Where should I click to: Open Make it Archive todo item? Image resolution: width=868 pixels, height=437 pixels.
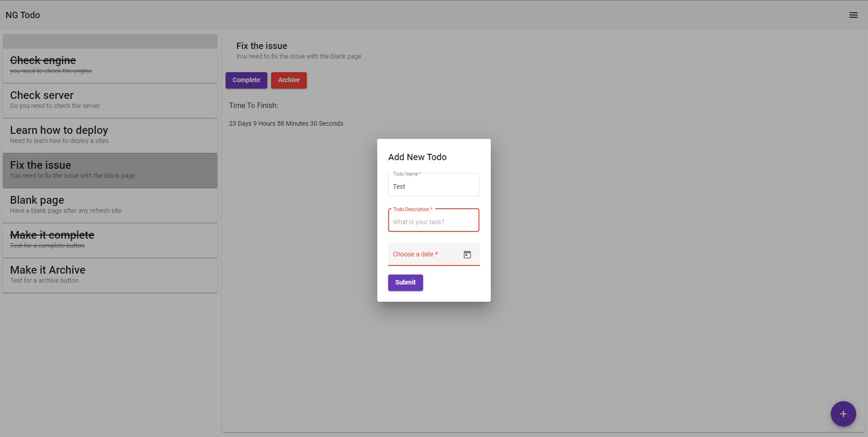[x=110, y=275]
